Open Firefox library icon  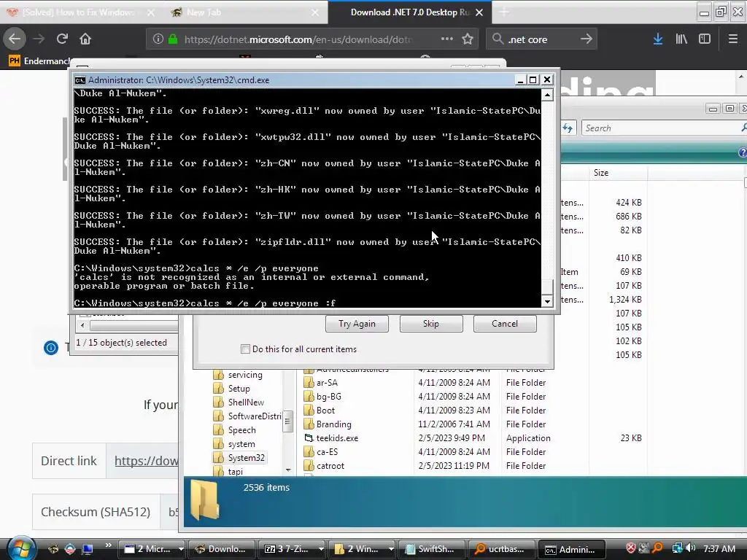tap(681, 39)
